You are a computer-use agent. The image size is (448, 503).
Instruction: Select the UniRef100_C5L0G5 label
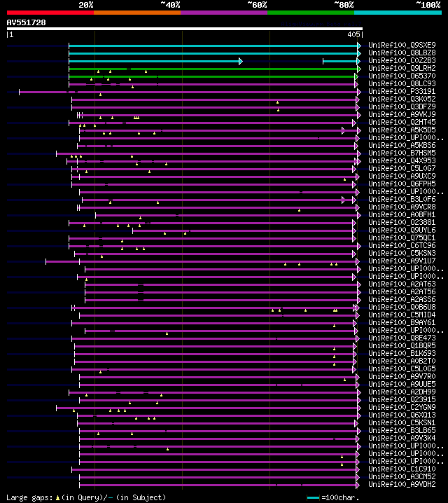pyautogui.click(x=402, y=368)
